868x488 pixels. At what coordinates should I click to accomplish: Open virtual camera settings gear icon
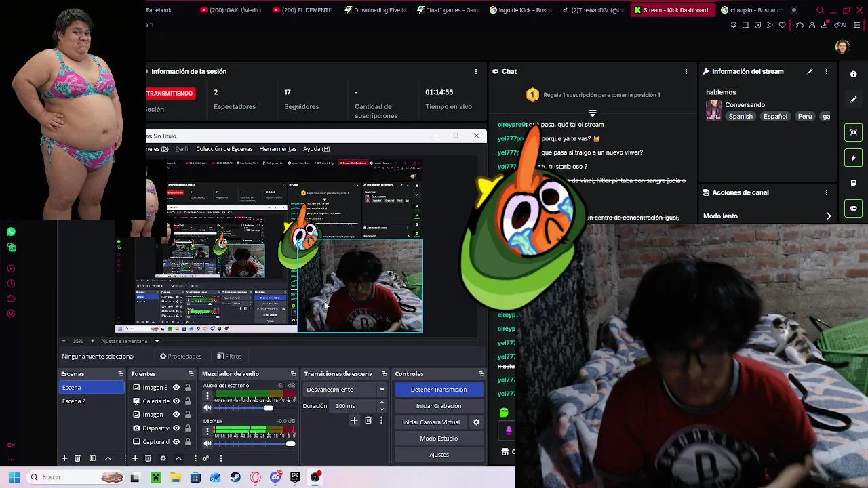pyautogui.click(x=476, y=422)
